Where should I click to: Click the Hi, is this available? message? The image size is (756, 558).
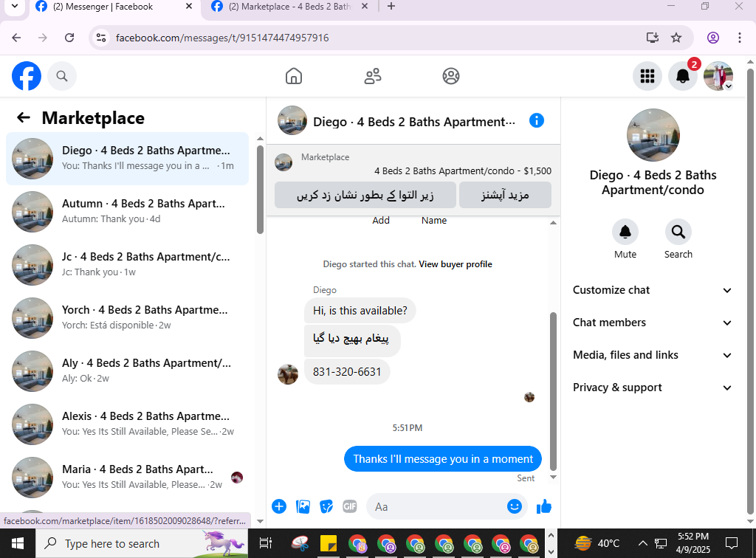pos(360,311)
